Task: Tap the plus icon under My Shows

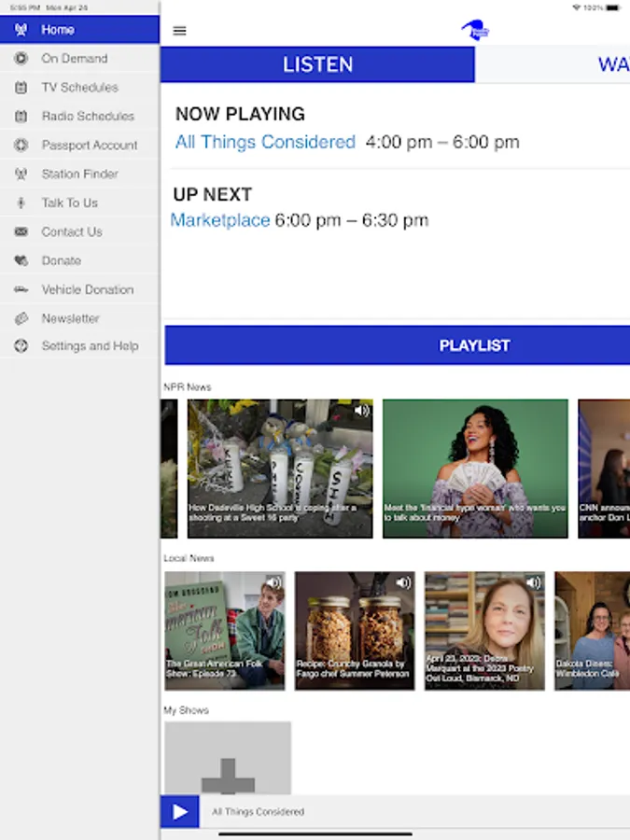Action: 228,776
